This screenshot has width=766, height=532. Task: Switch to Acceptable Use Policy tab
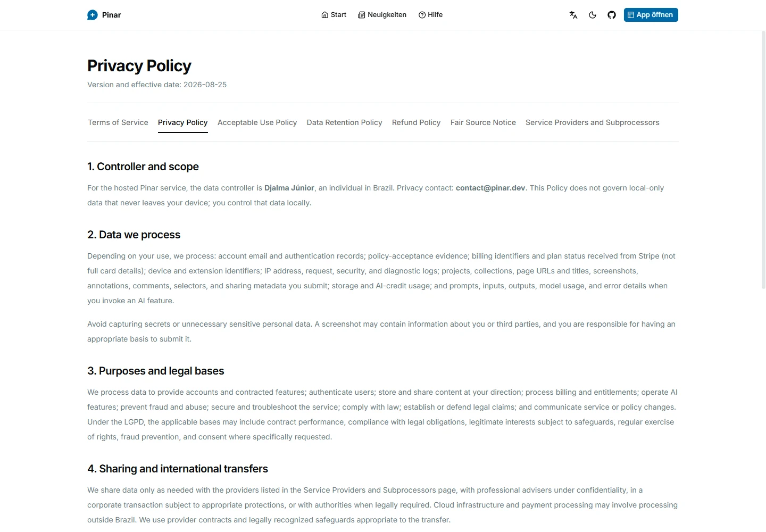coord(257,122)
